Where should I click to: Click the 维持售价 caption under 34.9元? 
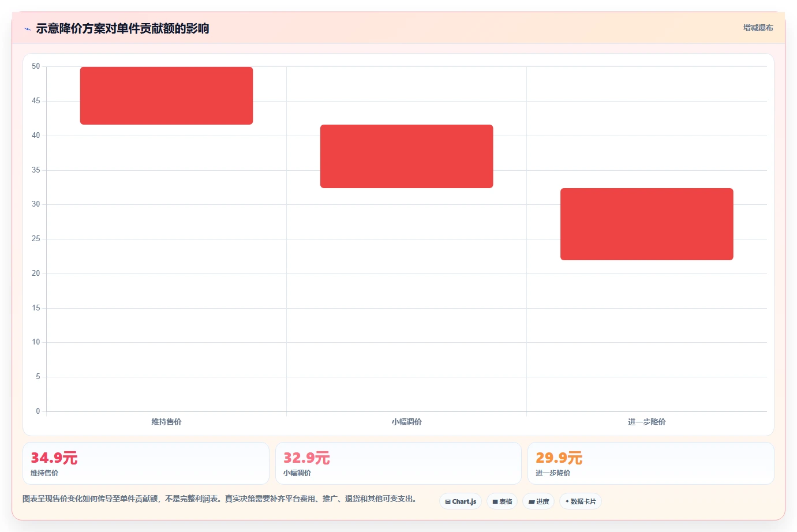pyautogui.click(x=44, y=473)
